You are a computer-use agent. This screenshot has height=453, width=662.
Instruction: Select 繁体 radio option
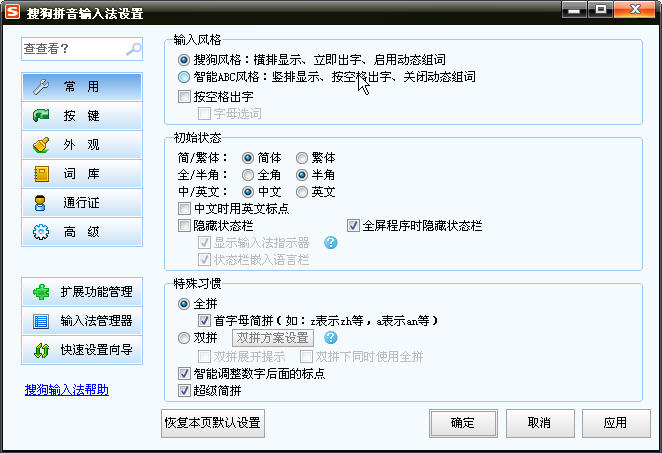[301, 158]
